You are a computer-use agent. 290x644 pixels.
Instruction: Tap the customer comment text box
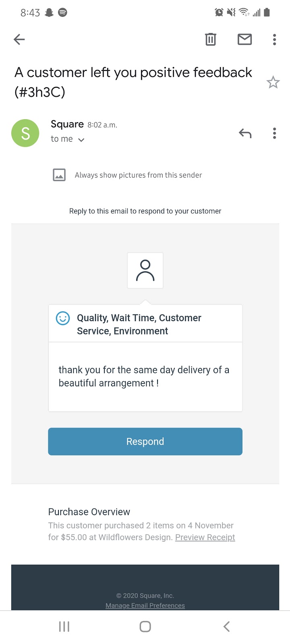tap(145, 377)
